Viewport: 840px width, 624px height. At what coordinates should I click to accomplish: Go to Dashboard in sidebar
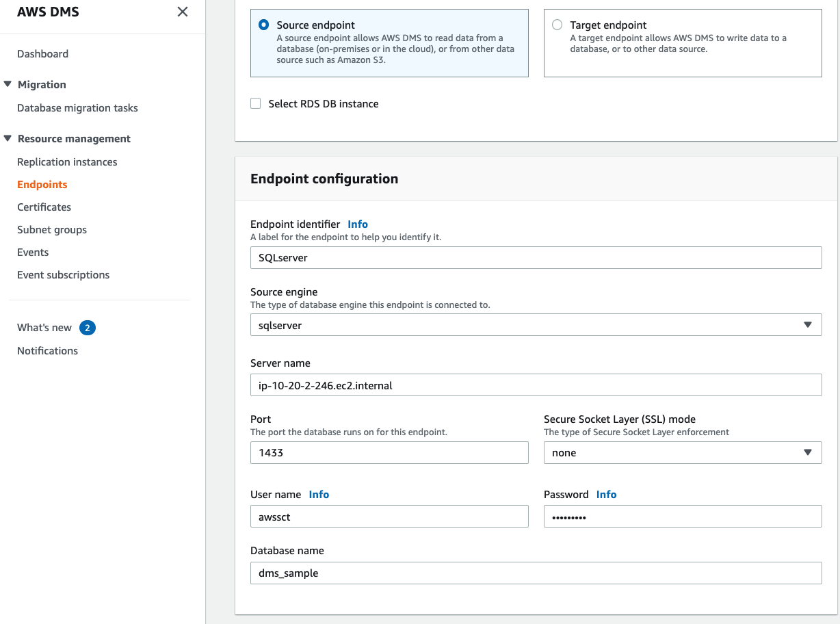coord(42,53)
